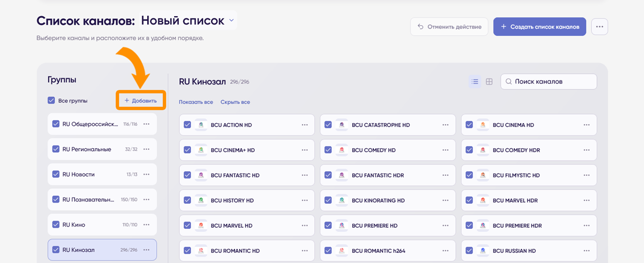Switch to list view layout icon
The image size is (644, 263).
475,82
